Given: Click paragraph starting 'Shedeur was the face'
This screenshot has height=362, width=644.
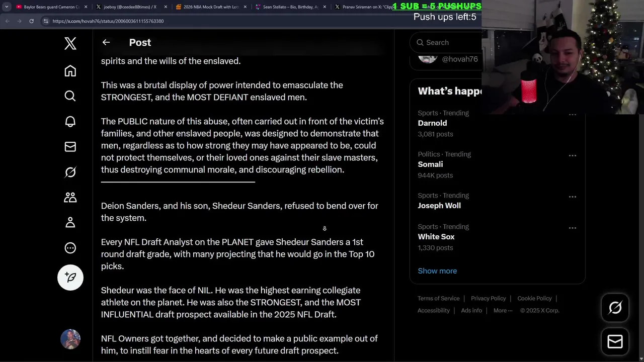Looking at the screenshot, I should coord(231,302).
